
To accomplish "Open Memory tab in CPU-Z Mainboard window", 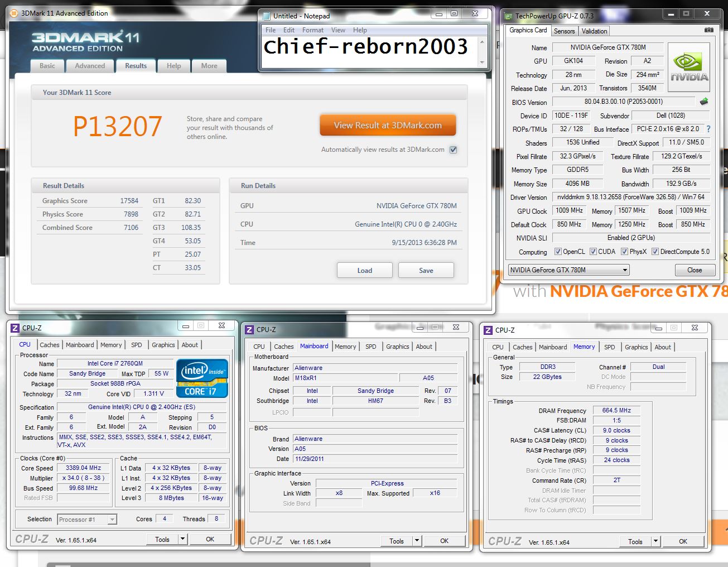I will click(x=345, y=347).
